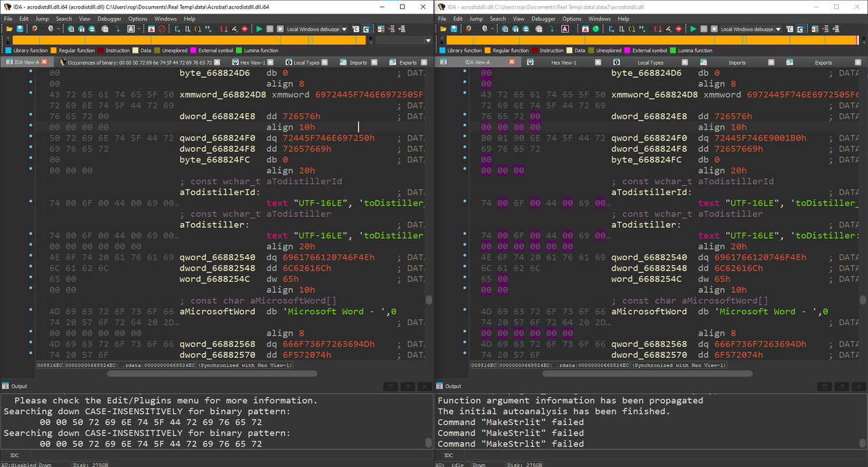Close the Local Types tab in left window

tap(325, 62)
